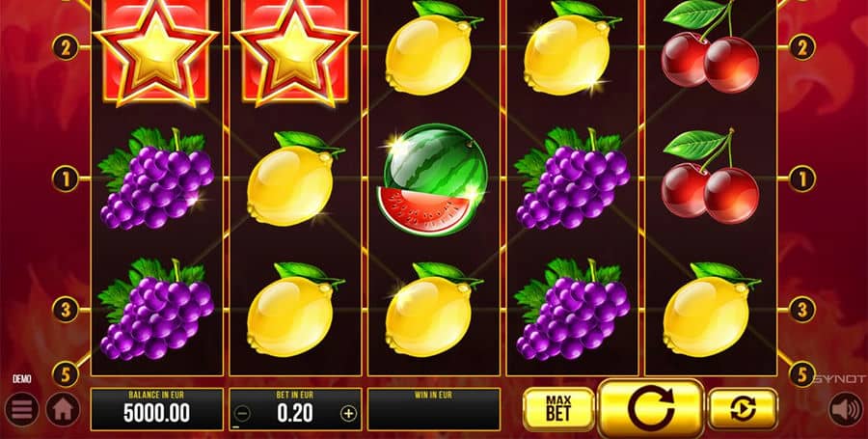
Task: Click the MAX BET button
Action: (558, 409)
